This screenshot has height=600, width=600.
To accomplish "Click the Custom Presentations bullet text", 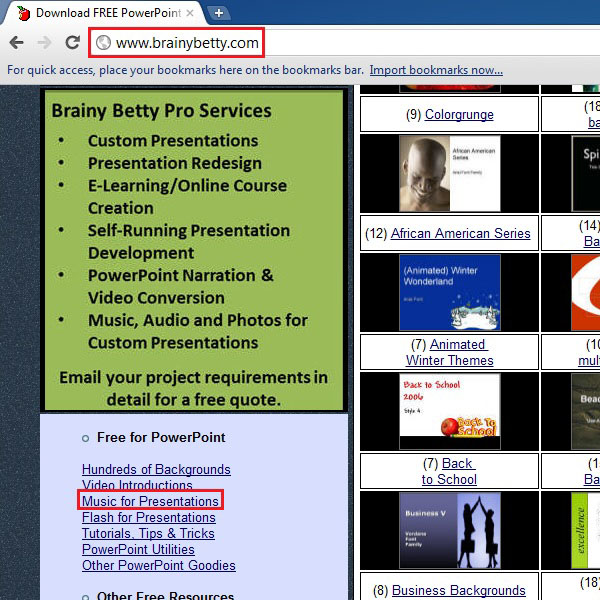I will coord(173,140).
